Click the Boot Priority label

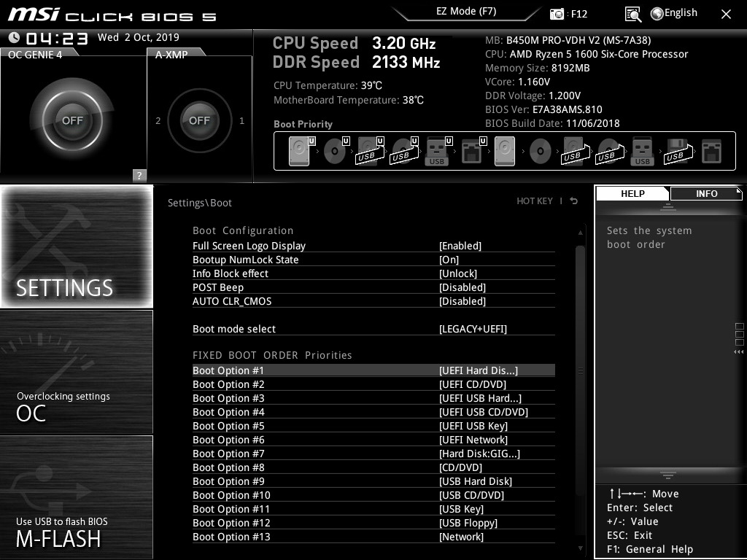pyautogui.click(x=303, y=124)
